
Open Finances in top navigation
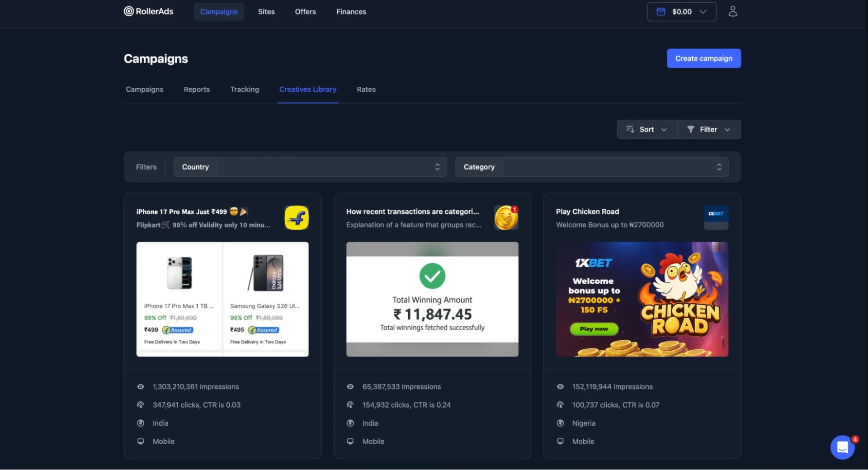tap(351, 12)
